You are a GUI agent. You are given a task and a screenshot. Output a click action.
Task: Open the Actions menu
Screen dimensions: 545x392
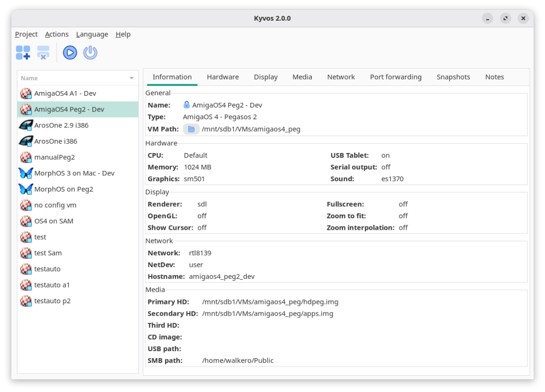pyautogui.click(x=57, y=34)
